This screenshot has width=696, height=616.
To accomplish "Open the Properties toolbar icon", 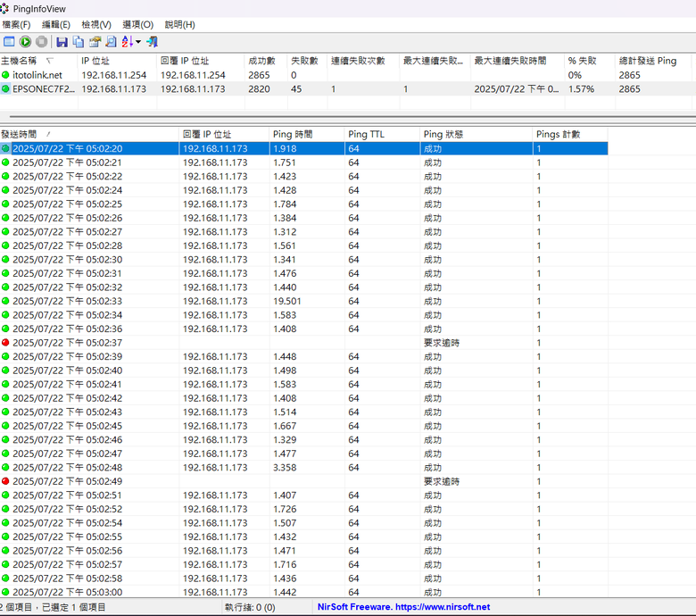I will [95, 42].
